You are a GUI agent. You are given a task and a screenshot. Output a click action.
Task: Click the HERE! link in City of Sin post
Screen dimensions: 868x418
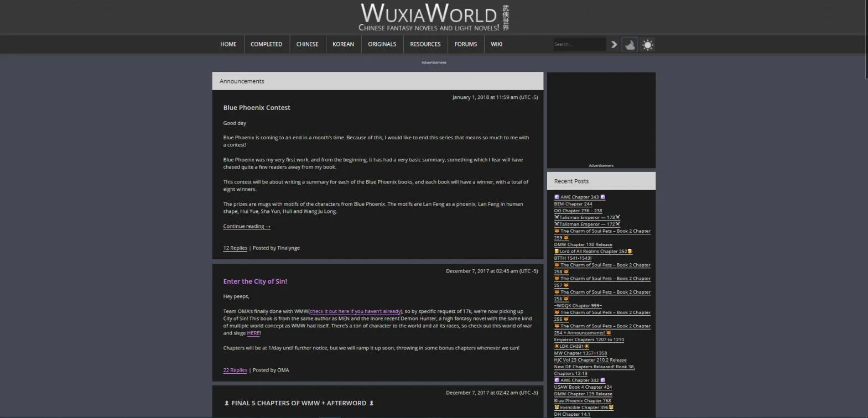click(254, 333)
